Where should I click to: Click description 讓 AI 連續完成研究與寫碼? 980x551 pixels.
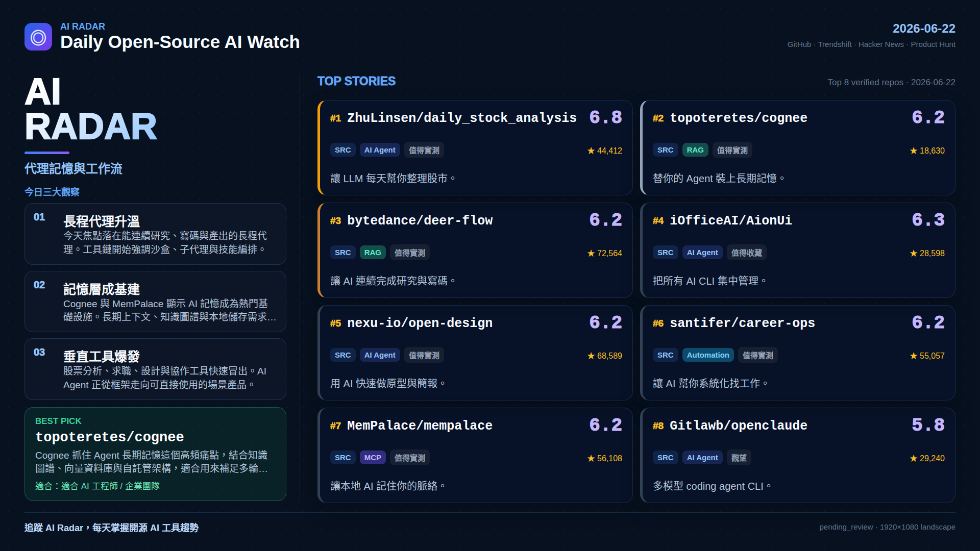click(x=393, y=281)
